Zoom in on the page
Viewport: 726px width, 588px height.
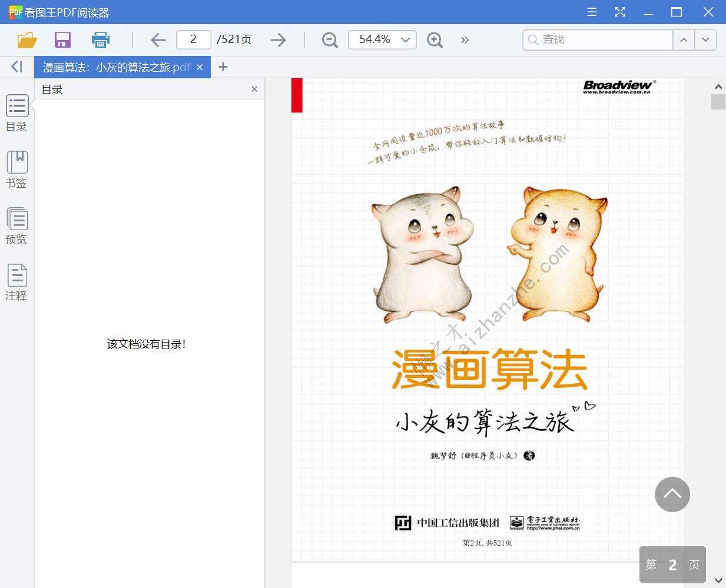435,39
